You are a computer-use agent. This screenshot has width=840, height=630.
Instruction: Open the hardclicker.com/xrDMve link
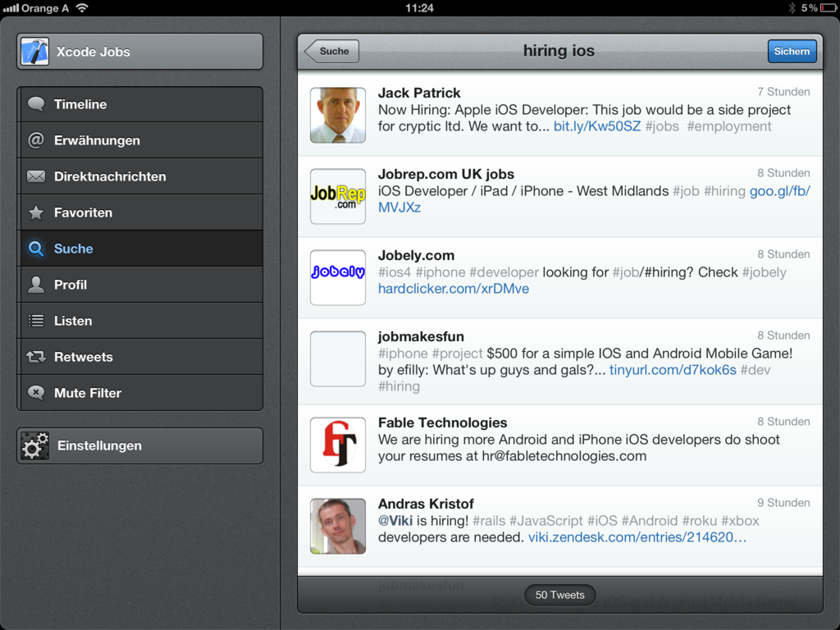click(x=453, y=289)
